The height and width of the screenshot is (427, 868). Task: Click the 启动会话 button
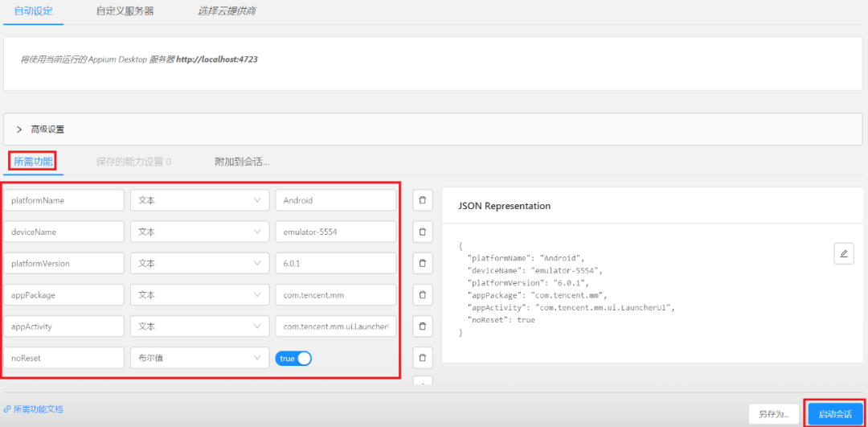(835, 413)
